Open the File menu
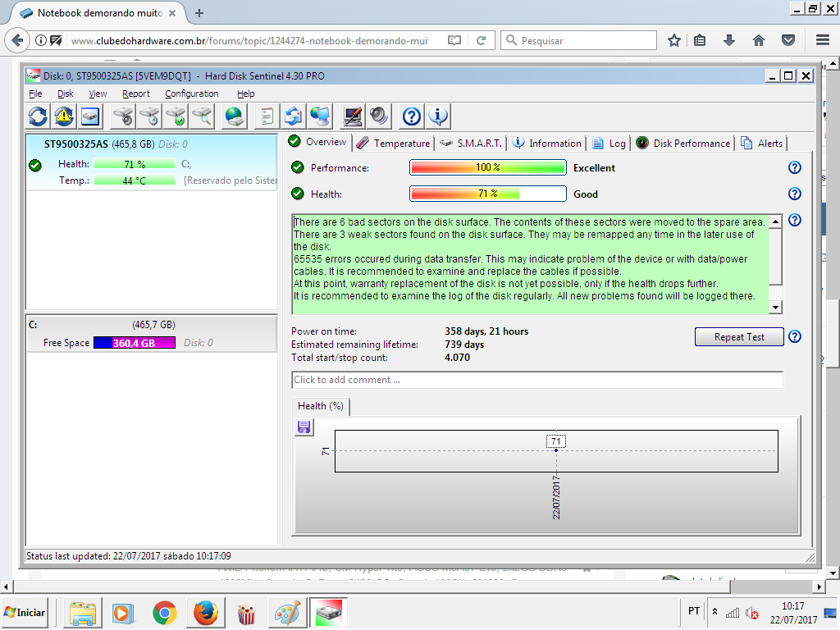This screenshot has height=630, width=840. click(x=35, y=94)
